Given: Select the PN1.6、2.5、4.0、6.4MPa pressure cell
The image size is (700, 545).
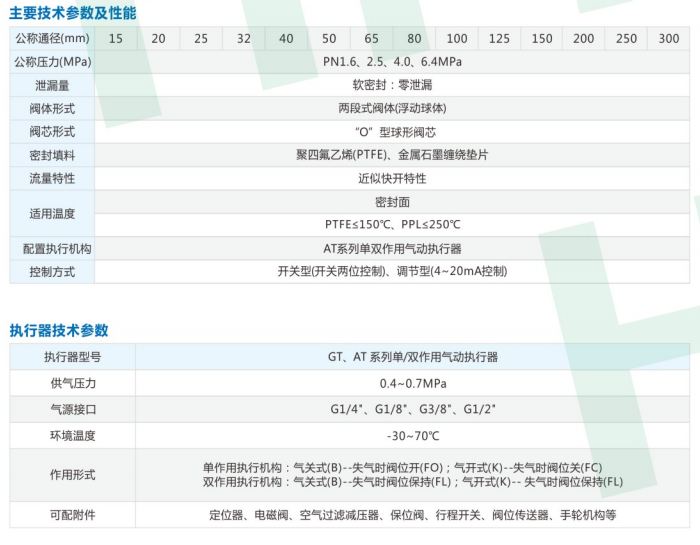Looking at the screenshot, I should 392,62.
